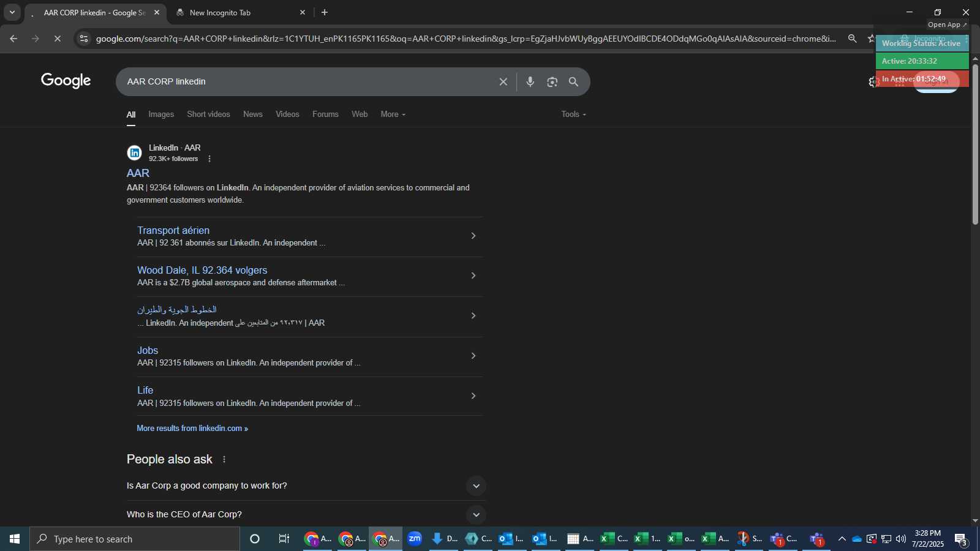980x551 pixels.
Task: Click the zoom magnifier icon in the address bar
Action: [x=852, y=39]
